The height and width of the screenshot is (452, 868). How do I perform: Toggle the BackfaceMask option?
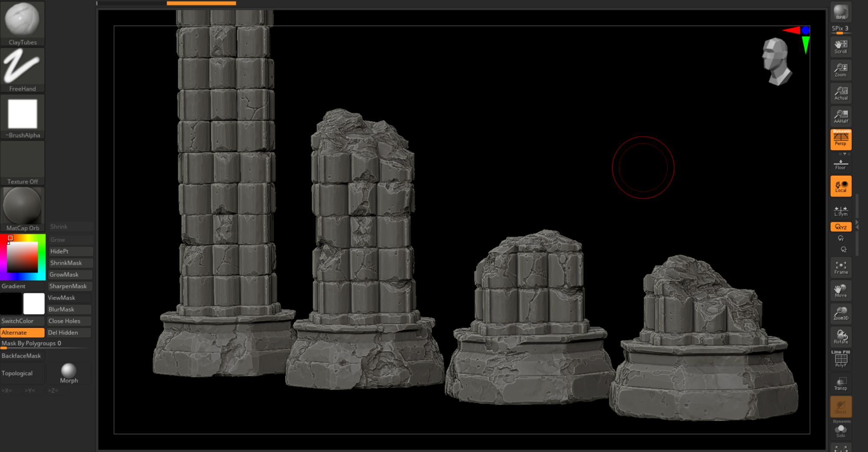[23, 356]
